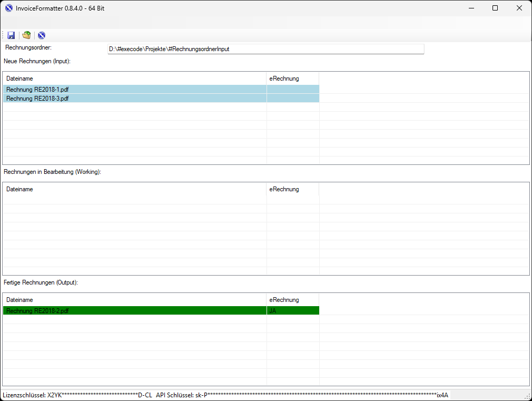Click the Lizenzschlüssel text in status bar
The image size is (532, 401).
(77, 395)
